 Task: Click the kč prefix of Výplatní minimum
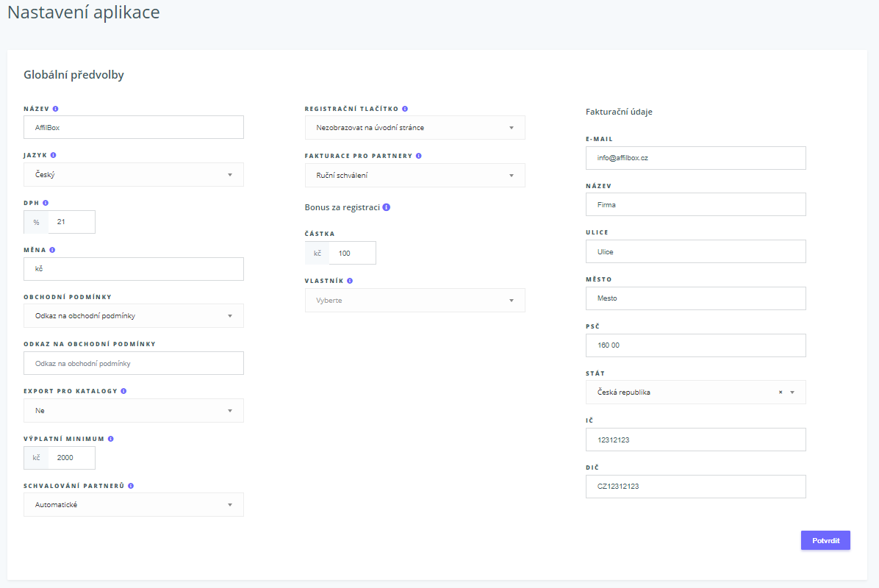click(37, 458)
